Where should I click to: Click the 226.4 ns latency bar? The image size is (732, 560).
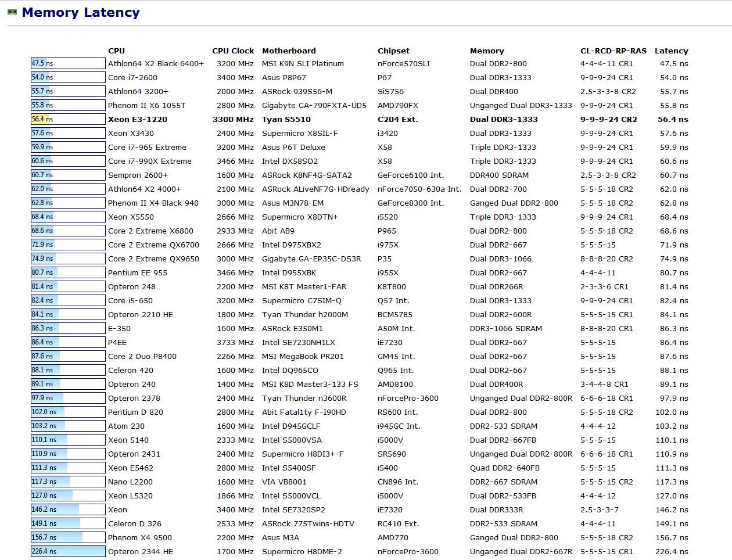tap(68, 551)
